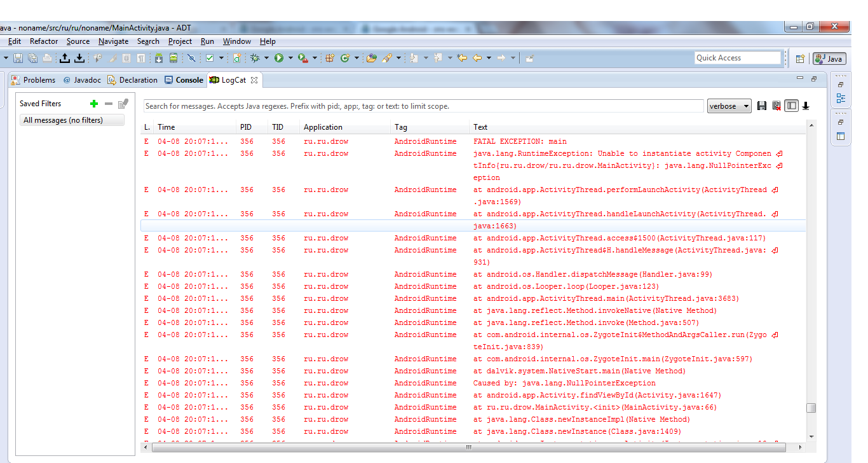Click the Open Perspective icon

801,59
